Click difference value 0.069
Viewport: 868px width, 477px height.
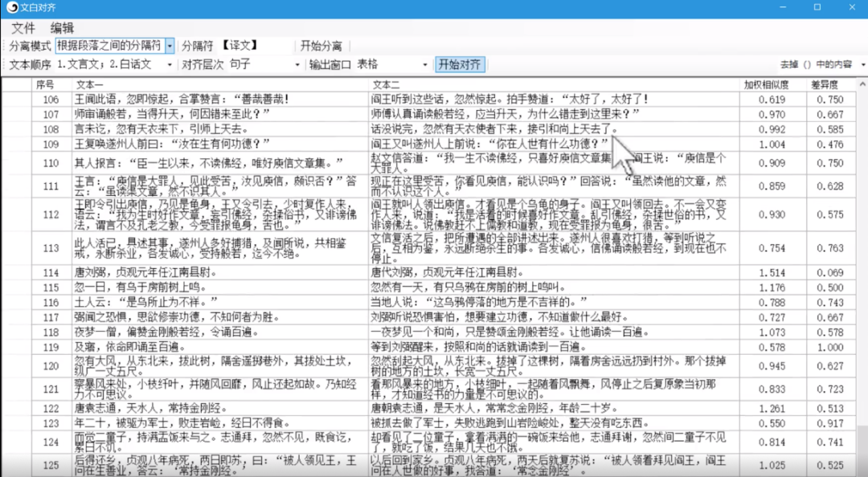[x=830, y=273]
